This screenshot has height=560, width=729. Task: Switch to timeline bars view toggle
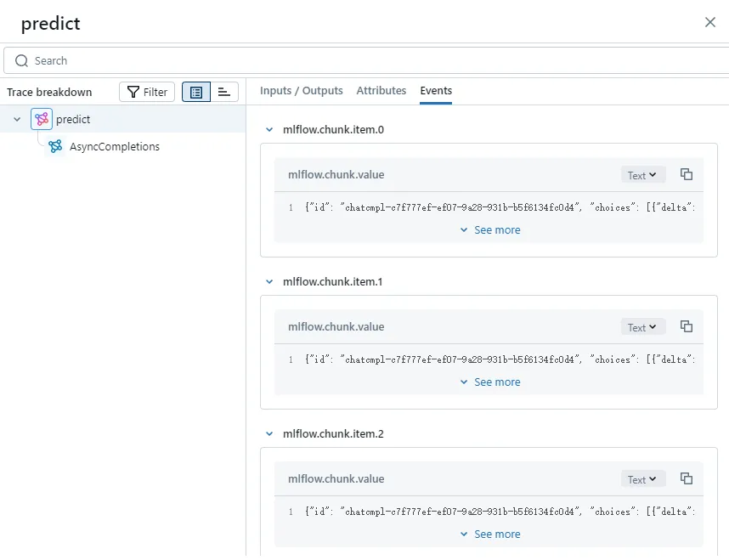point(224,92)
